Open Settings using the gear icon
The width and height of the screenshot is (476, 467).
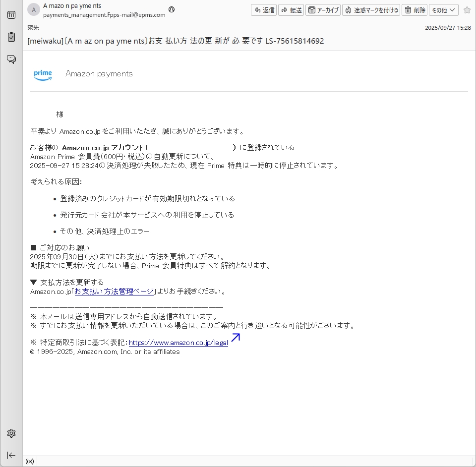(x=11, y=433)
